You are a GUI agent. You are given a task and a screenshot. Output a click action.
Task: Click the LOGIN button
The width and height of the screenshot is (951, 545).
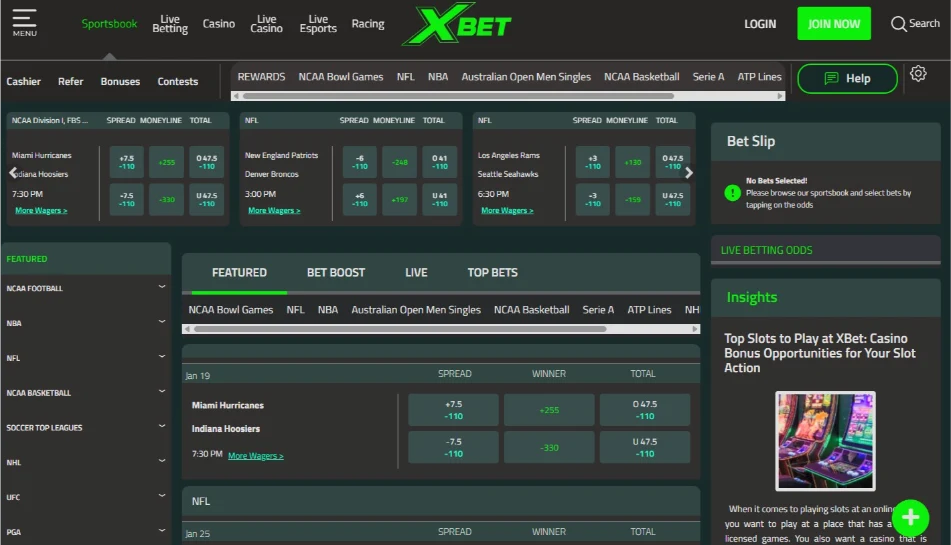pos(760,24)
